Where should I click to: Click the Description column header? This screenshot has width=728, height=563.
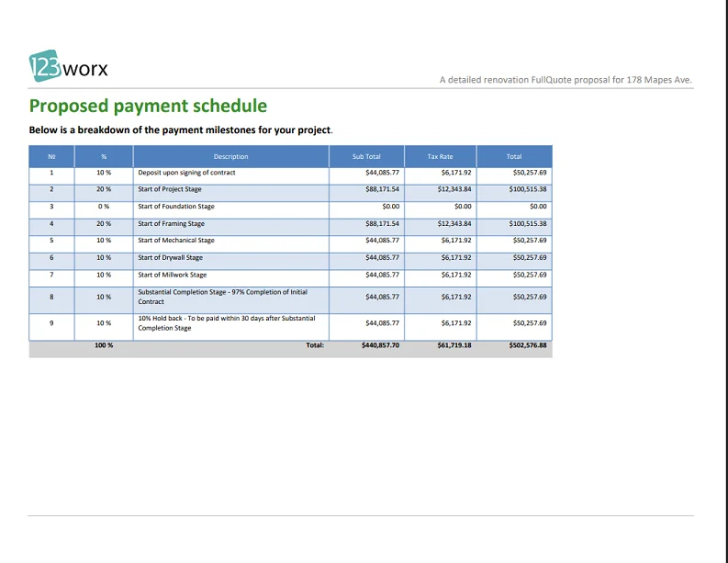click(230, 156)
